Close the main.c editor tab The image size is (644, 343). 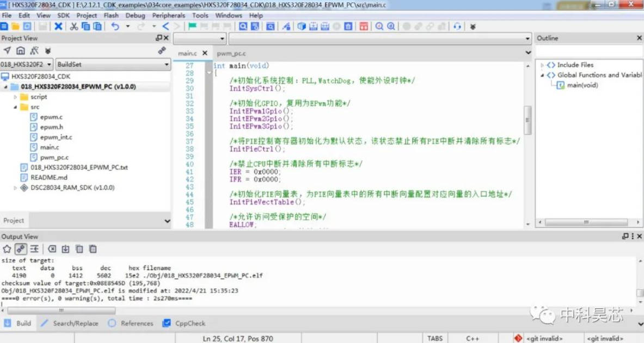pyautogui.click(x=205, y=53)
